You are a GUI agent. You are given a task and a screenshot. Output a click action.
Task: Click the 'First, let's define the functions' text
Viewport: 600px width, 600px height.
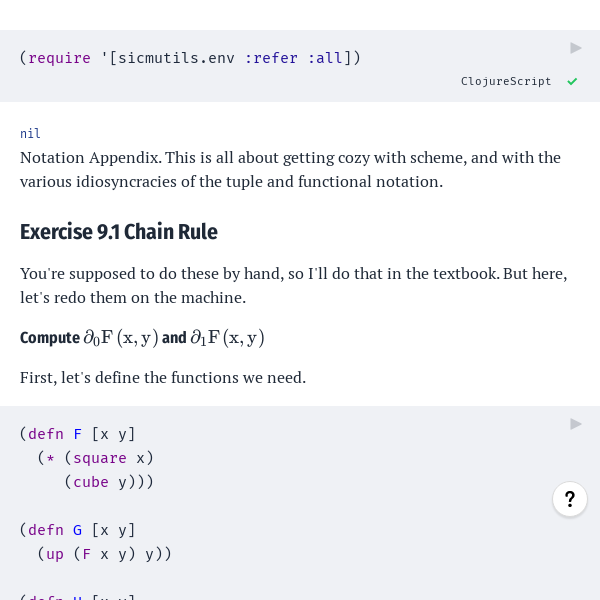pos(163,378)
